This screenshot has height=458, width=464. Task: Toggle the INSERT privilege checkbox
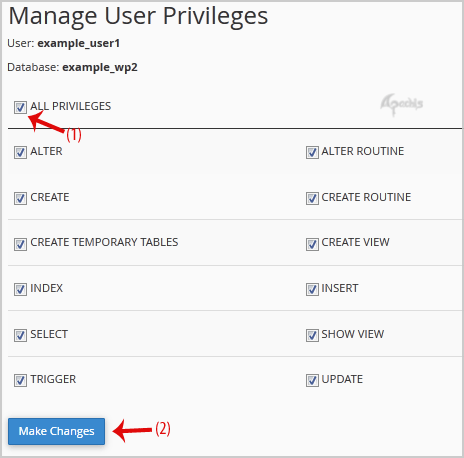click(312, 289)
